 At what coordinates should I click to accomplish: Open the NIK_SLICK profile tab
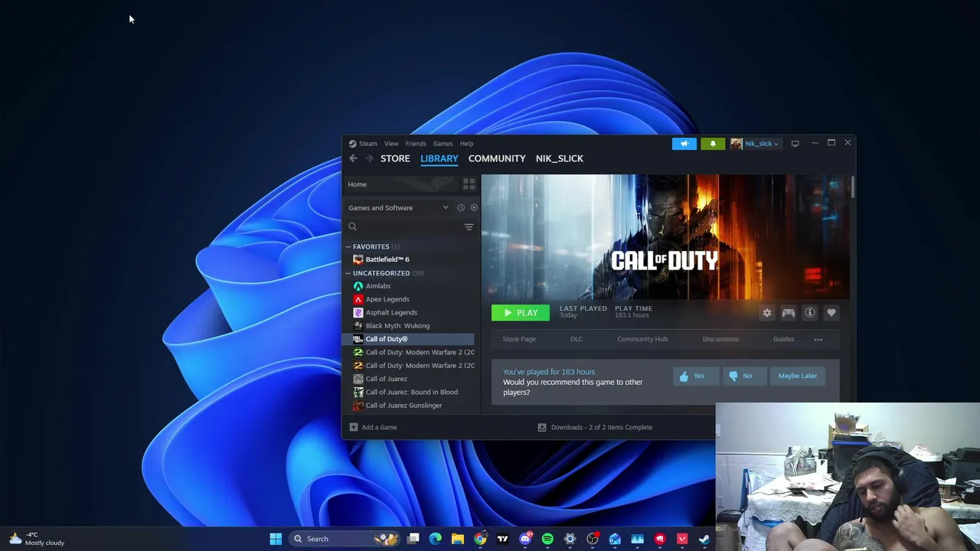click(560, 158)
